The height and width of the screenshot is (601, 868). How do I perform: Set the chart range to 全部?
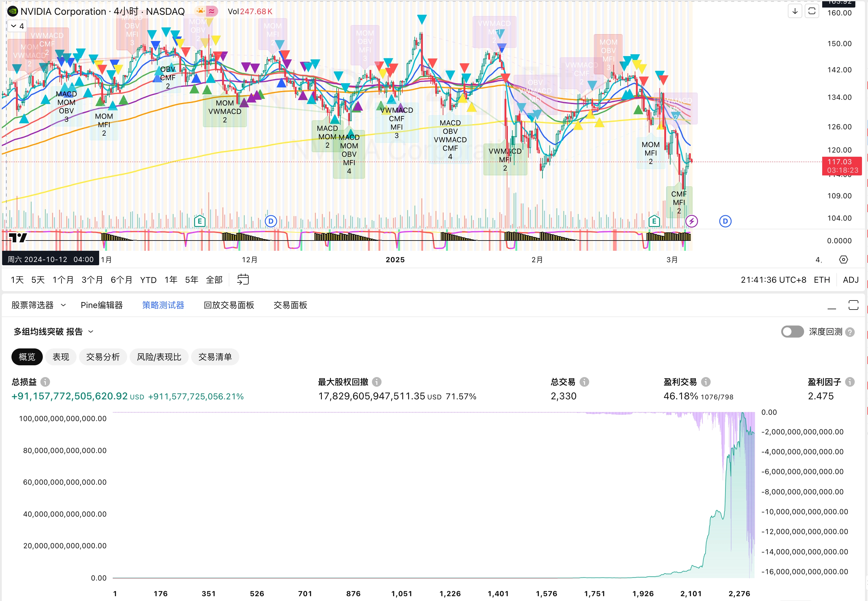[x=214, y=280]
